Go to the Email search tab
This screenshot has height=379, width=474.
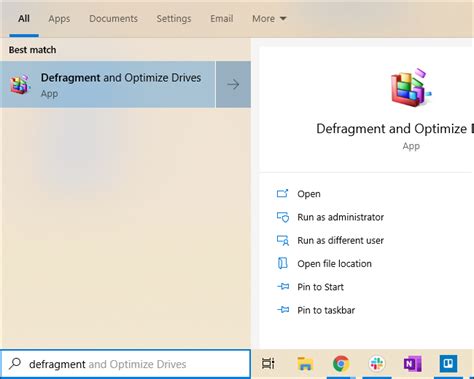[221, 19]
